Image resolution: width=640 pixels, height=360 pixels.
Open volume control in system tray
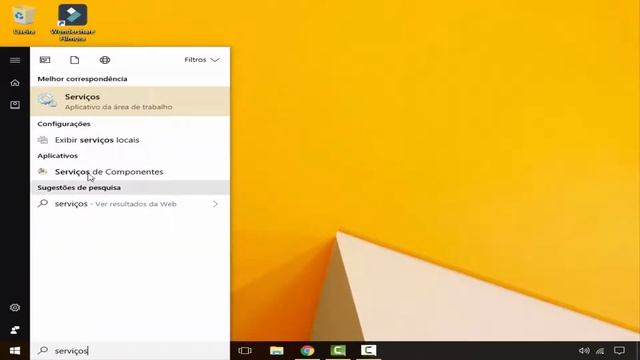584,351
